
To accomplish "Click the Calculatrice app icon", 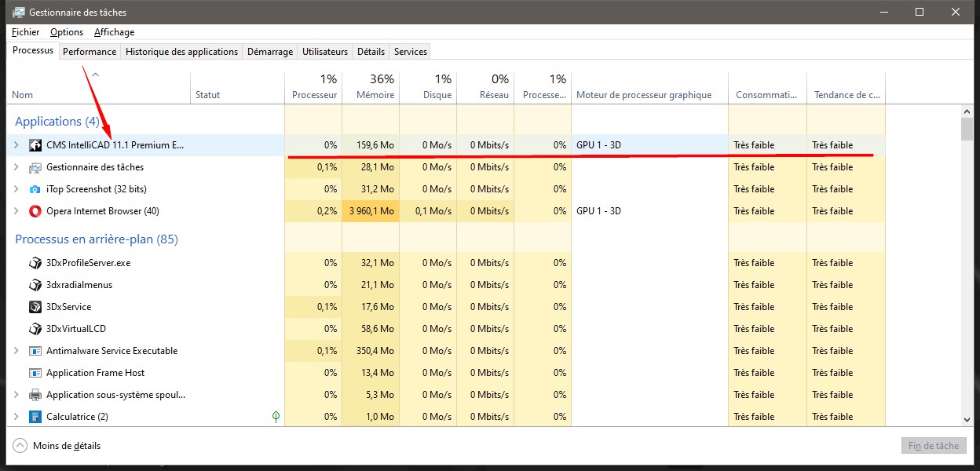I will coord(35,417).
